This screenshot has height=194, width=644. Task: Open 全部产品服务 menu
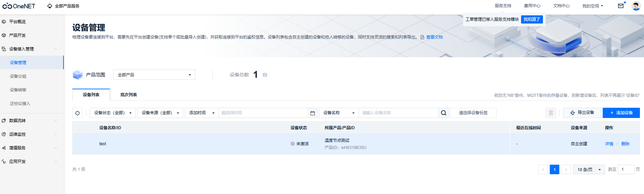(x=64, y=6)
